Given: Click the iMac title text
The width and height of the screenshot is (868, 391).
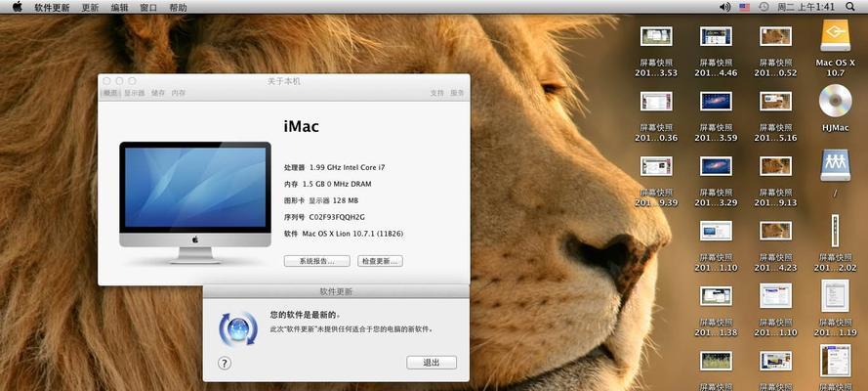Looking at the screenshot, I should tap(301, 126).
